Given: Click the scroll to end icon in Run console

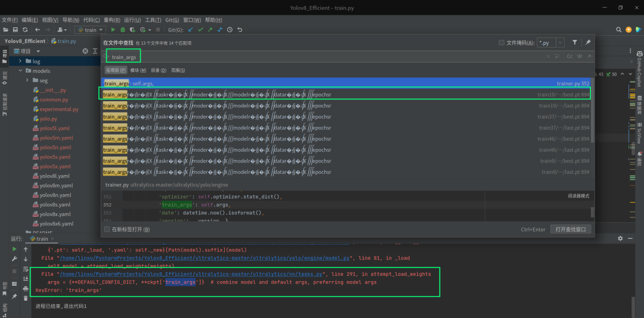Looking at the screenshot, I should tap(26, 279).
